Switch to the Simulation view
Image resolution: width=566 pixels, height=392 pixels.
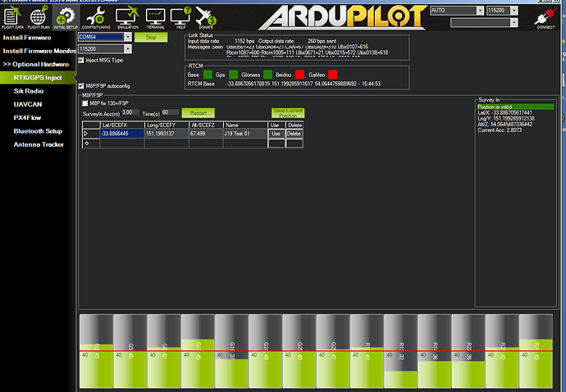tap(128, 16)
